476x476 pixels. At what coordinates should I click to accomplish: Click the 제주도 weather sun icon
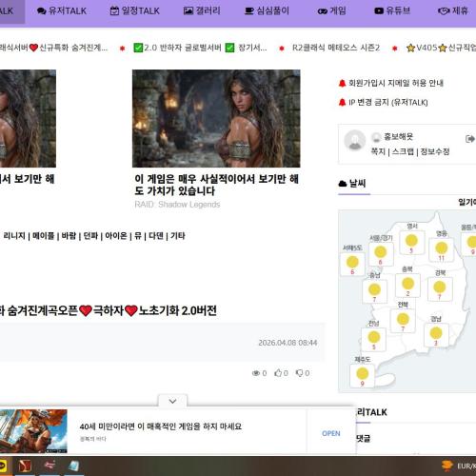(x=362, y=373)
